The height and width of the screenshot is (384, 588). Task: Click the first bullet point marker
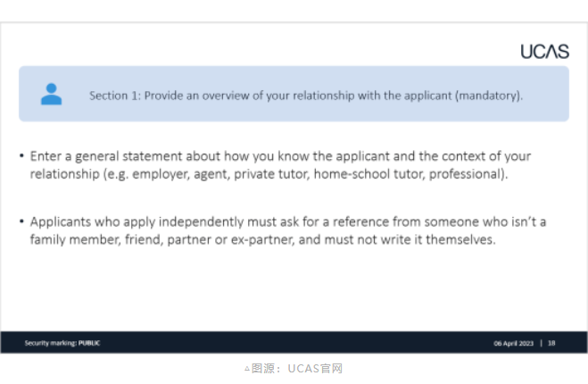pos(21,155)
